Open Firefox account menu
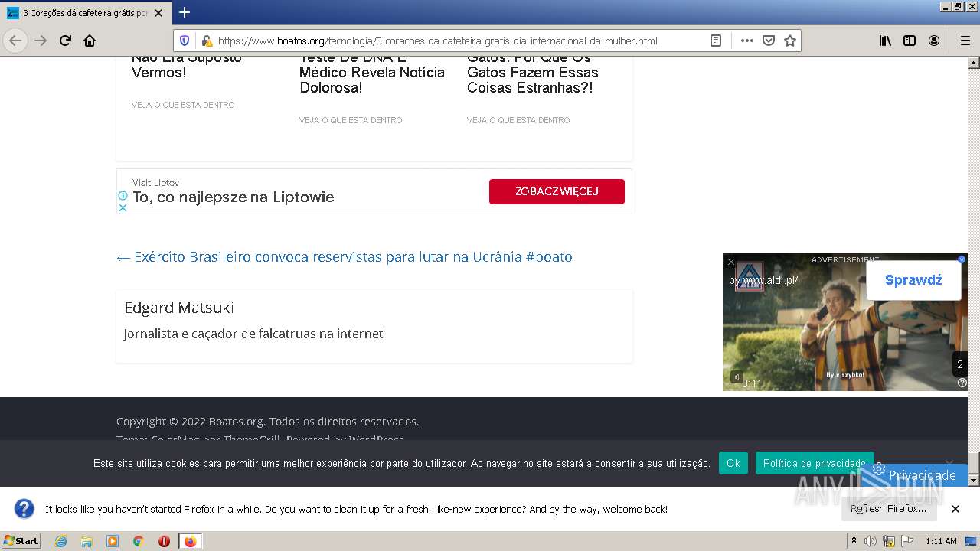 [x=934, y=41]
